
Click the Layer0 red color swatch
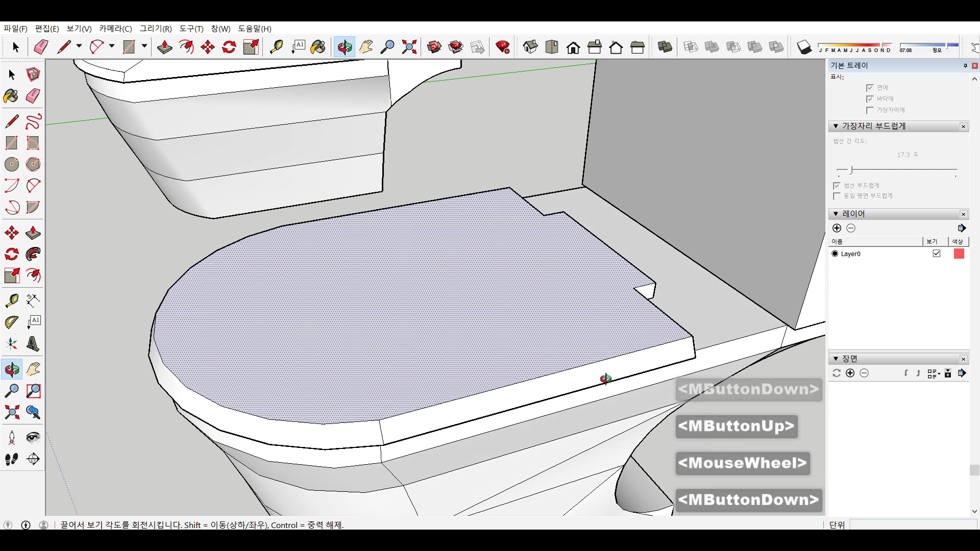pos(959,254)
